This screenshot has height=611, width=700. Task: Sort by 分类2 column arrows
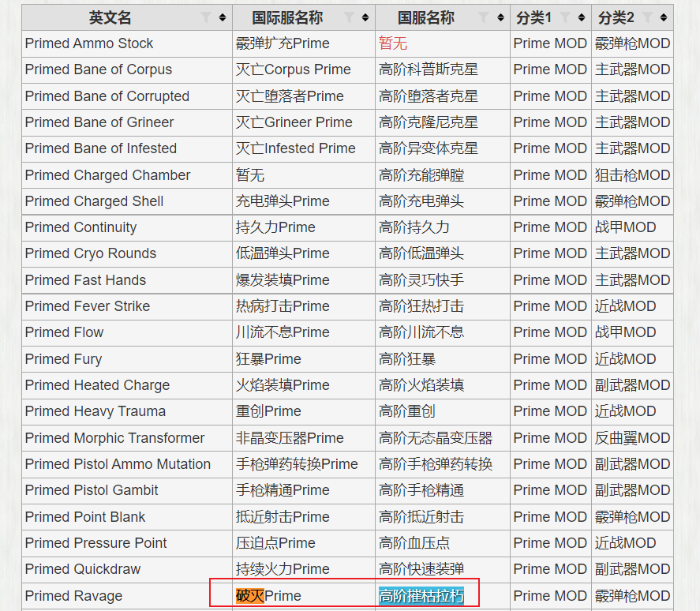click(664, 17)
